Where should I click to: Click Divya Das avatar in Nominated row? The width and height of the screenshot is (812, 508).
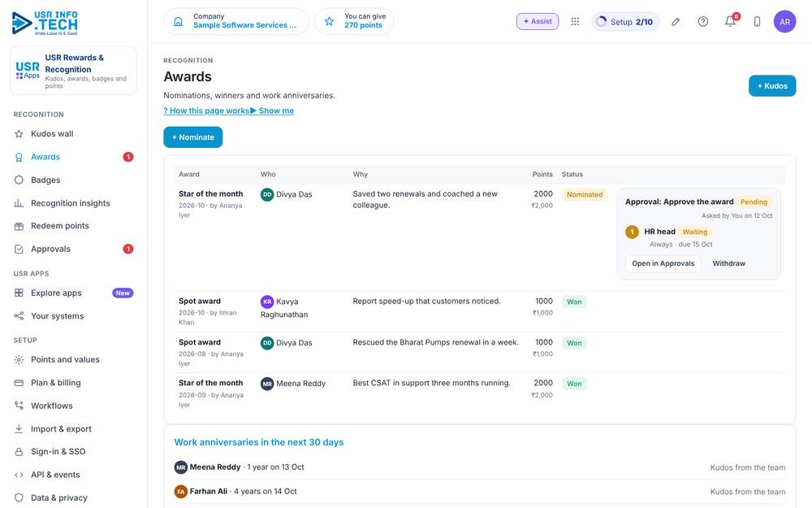coord(267,194)
